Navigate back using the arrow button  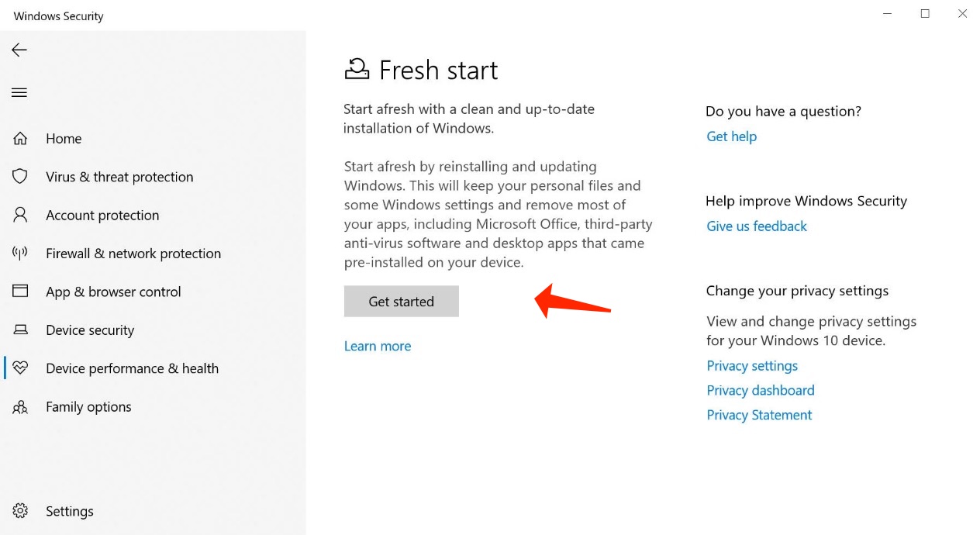tap(19, 50)
